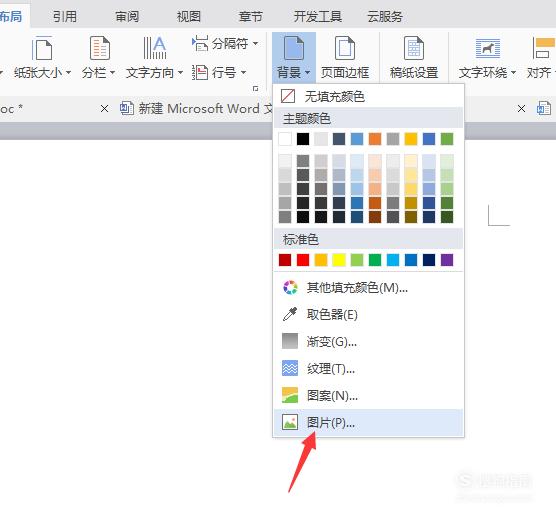The image size is (556, 527).
Task: Expand the paper size (纸张大小) dropdown arrow
Action: coord(68,72)
